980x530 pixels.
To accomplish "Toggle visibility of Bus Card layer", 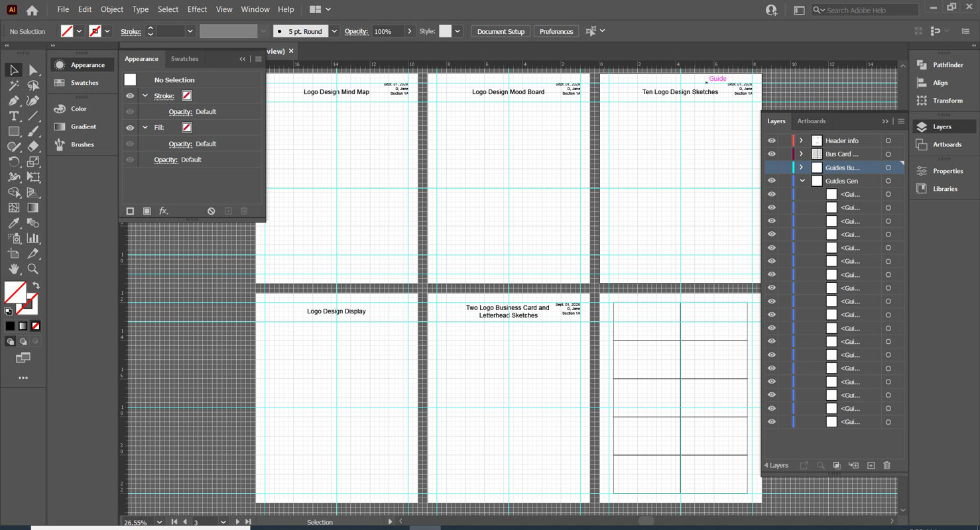I will (772, 154).
